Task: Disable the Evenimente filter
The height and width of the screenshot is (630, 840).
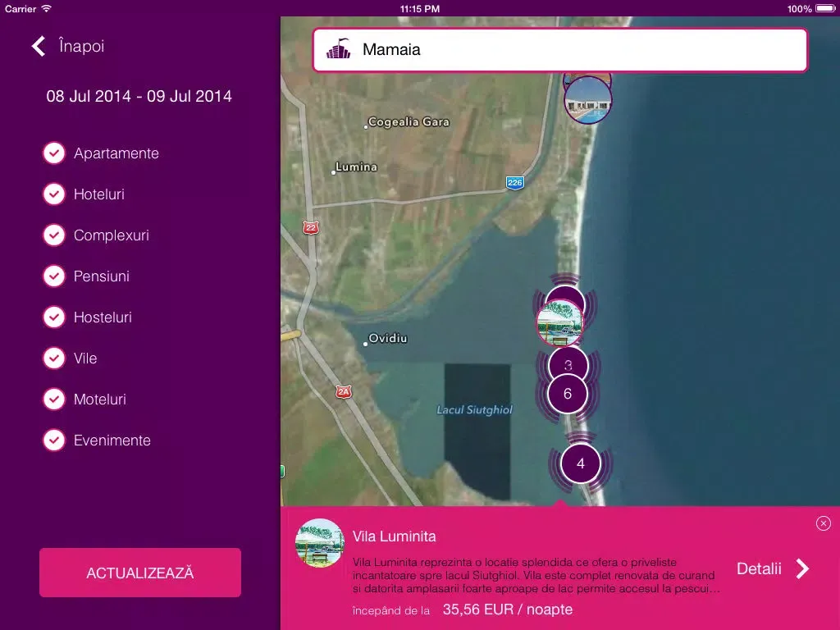Action: [54, 441]
